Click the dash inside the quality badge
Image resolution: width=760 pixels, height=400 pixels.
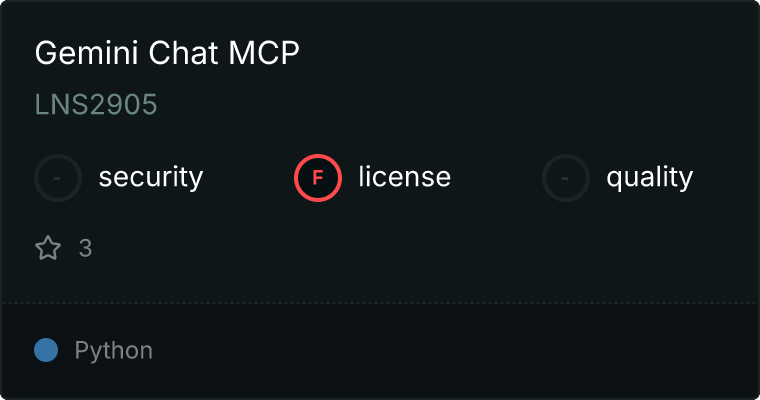pos(565,178)
